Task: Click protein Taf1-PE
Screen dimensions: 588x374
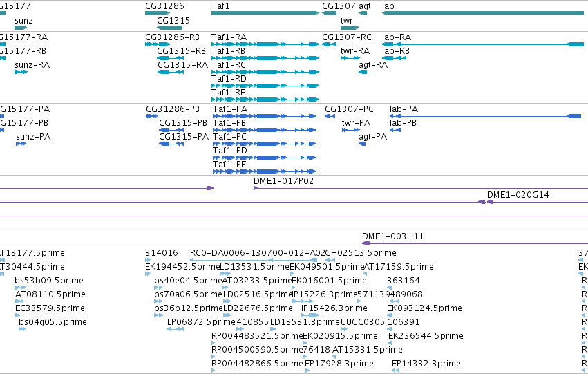Action: (265, 172)
